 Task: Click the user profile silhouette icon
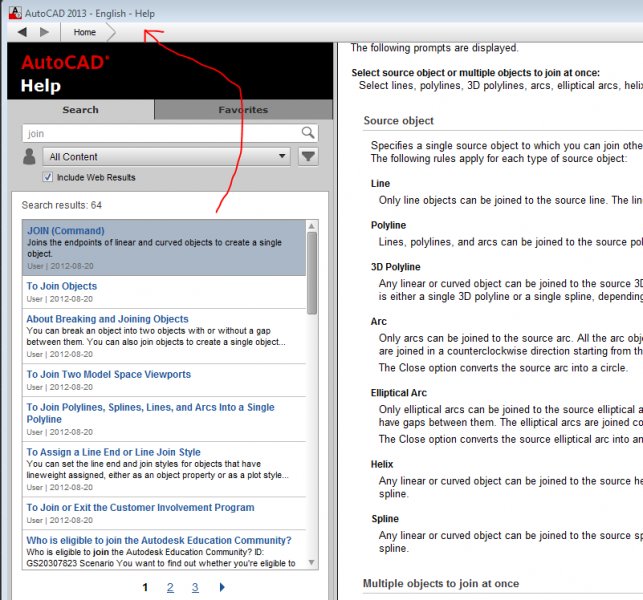tap(29, 157)
